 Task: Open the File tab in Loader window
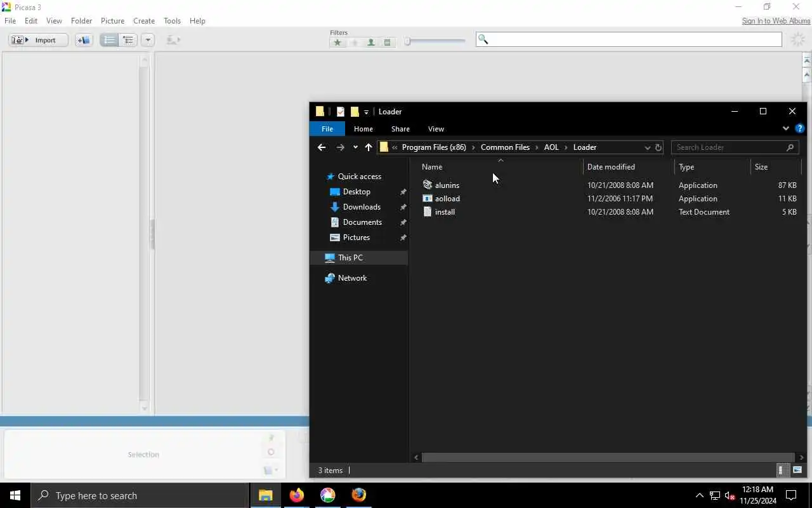[327, 129]
